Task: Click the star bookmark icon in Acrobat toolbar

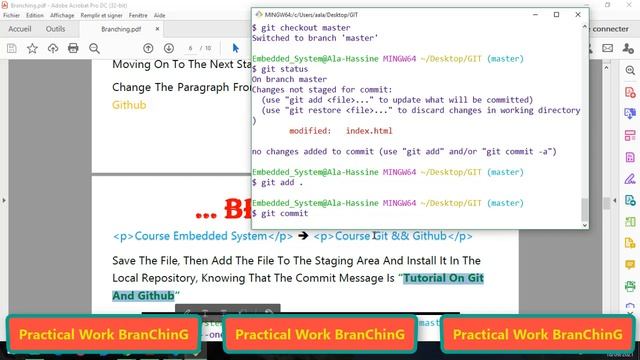Action: tap(32, 48)
